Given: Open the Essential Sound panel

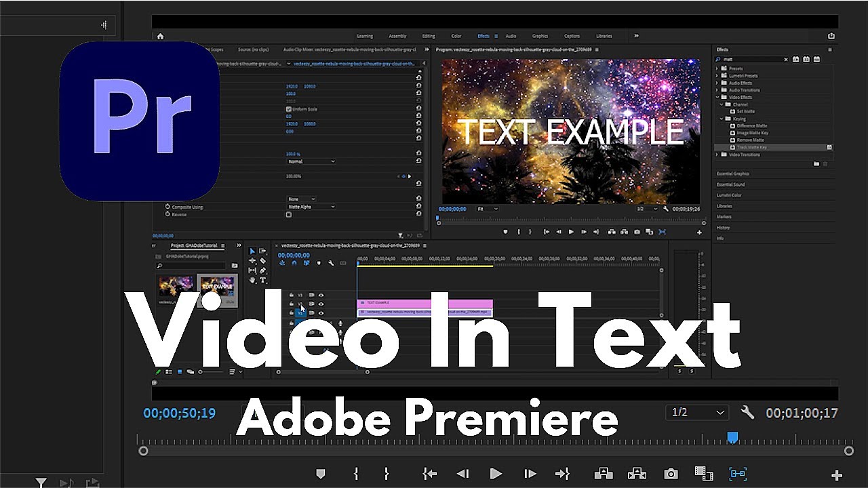Looking at the screenshot, I should pyautogui.click(x=730, y=184).
